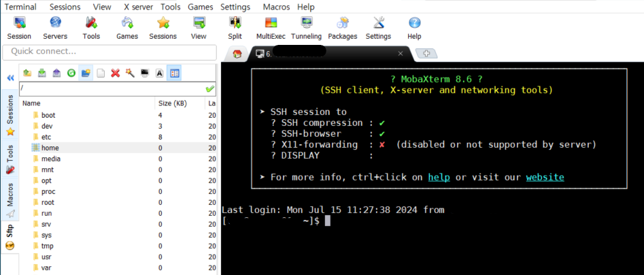Click the Split toolbar icon
644x275 pixels.
[235, 28]
